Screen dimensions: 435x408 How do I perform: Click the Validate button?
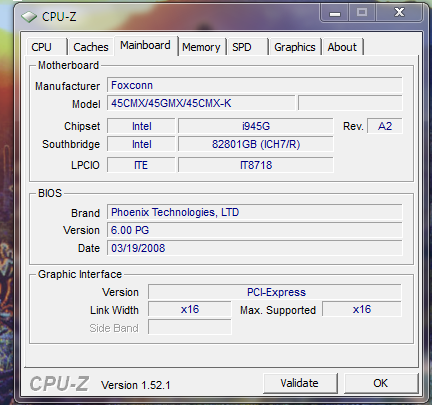pos(300,383)
